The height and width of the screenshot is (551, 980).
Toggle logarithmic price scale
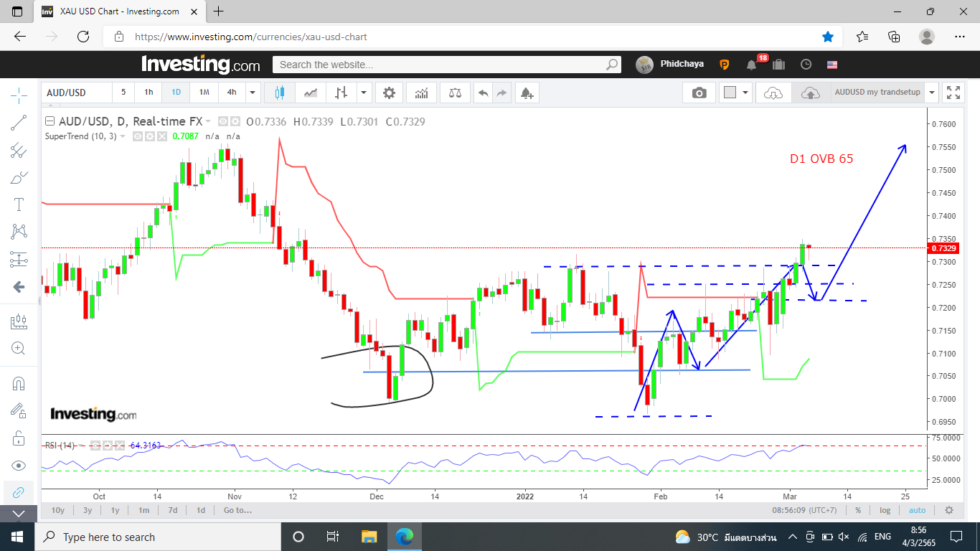[x=885, y=510]
